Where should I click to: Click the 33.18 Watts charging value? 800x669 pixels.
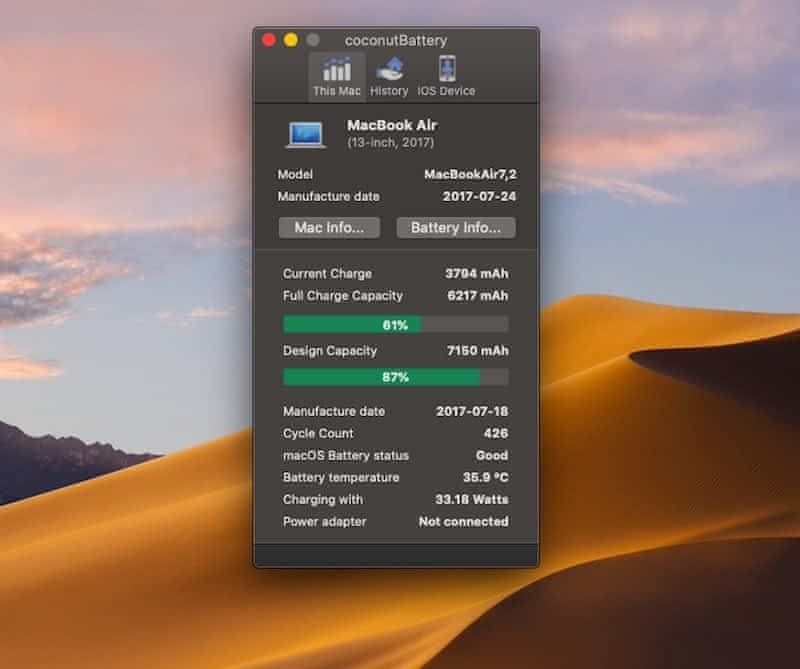coord(472,499)
